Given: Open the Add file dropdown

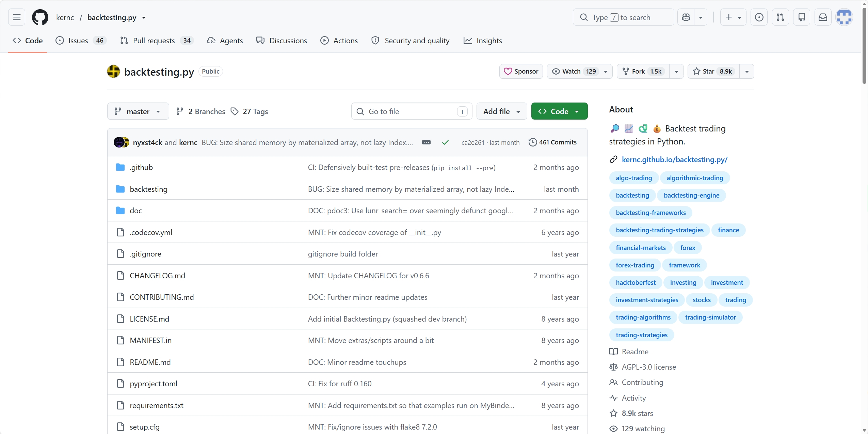Looking at the screenshot, I should coord(502,111).
